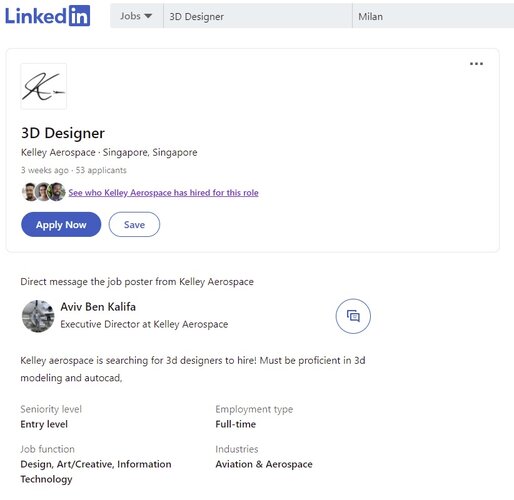
Task: Open Aviv Ben Kalifa's name link
Action: [98, 307]
